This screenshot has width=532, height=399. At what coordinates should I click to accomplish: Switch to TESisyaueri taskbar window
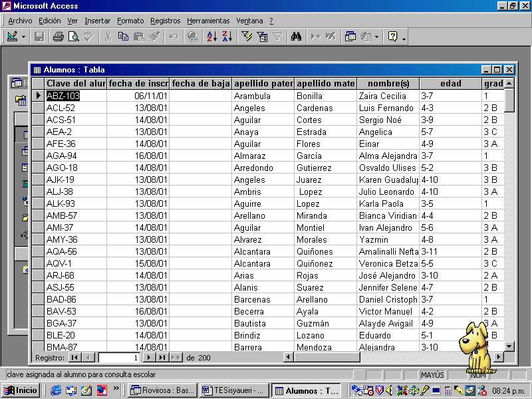(233, 390)
